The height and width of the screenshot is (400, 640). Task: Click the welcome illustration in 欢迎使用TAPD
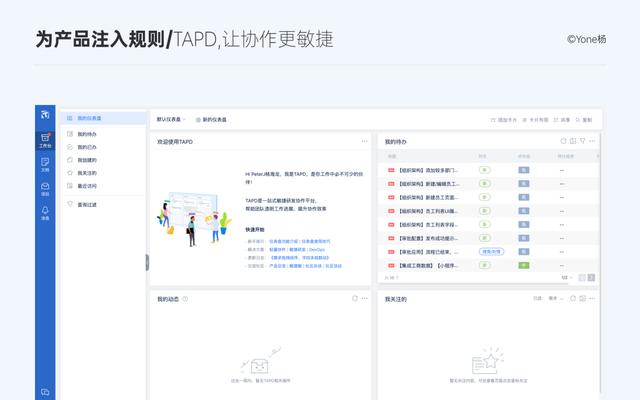194,219
